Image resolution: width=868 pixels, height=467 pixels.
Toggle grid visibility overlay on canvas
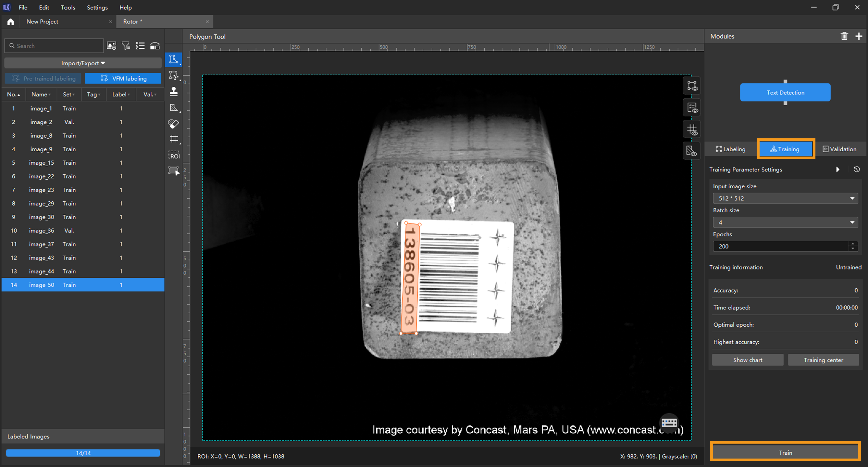click(x=692, y=130)
